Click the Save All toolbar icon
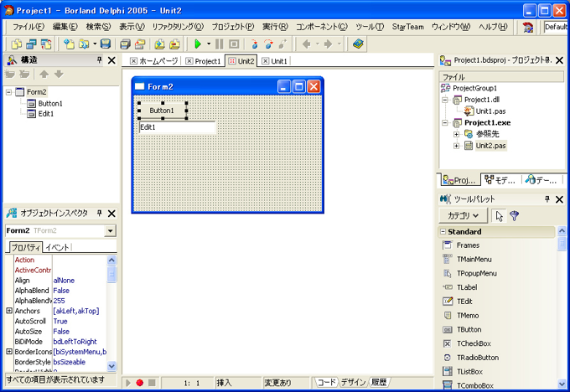 coord(126,44)
